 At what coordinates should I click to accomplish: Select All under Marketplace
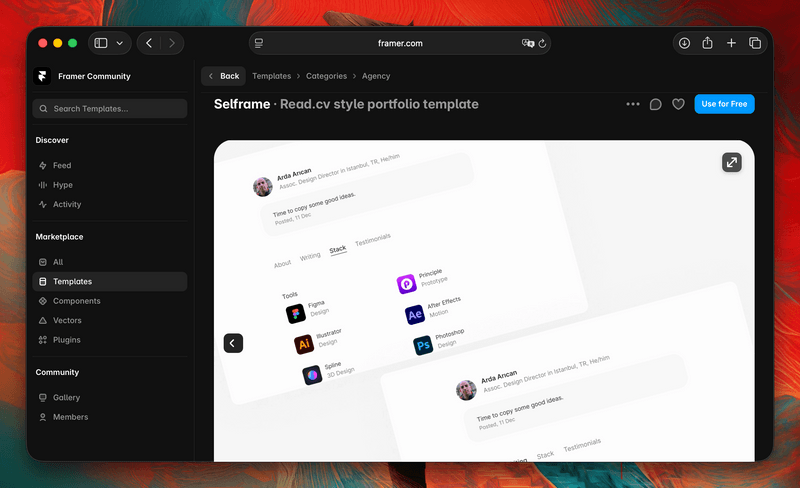[110, 262]
